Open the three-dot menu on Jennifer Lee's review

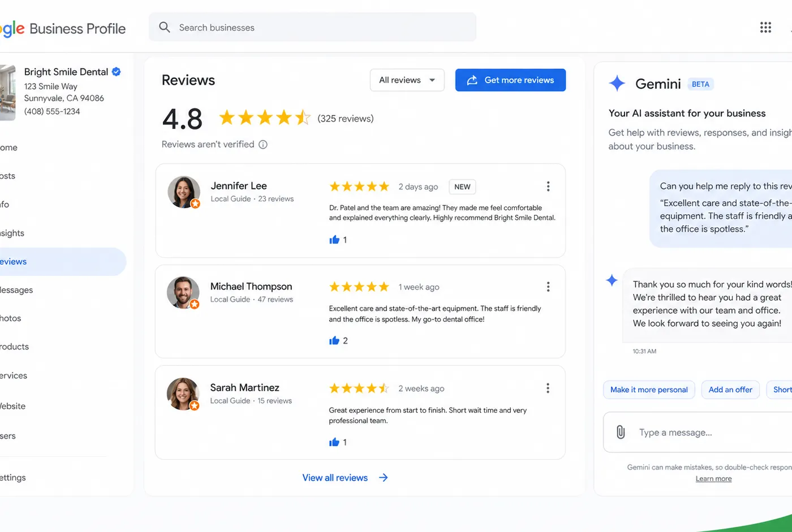pos(548,187)
